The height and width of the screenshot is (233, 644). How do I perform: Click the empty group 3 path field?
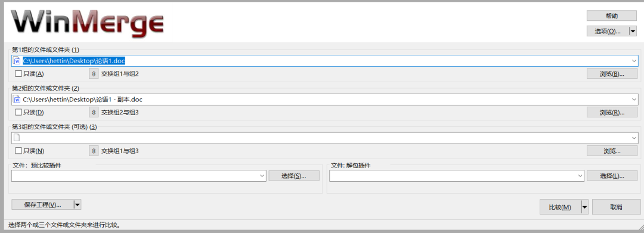coord(325,138)
